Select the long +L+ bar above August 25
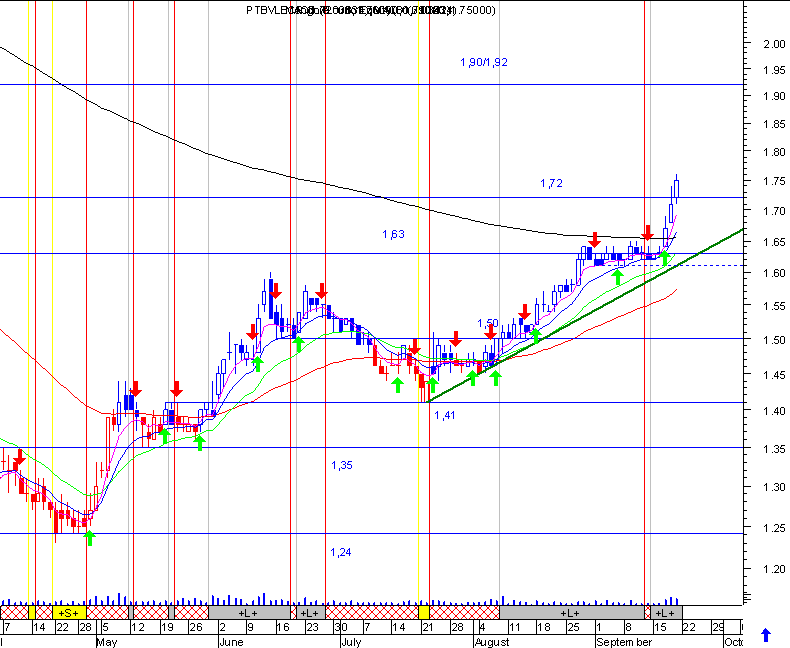This screenshot has width=790, height=648. 571,613
